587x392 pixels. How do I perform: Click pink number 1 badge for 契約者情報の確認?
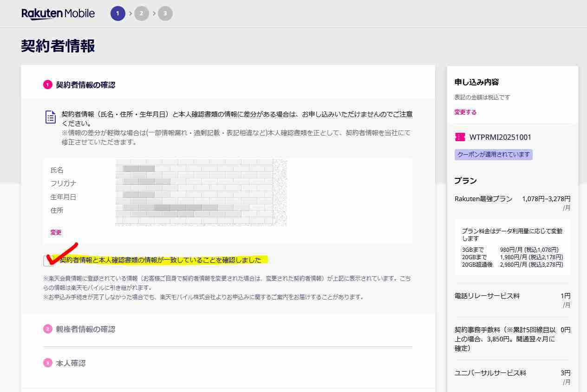pos(47,85)
